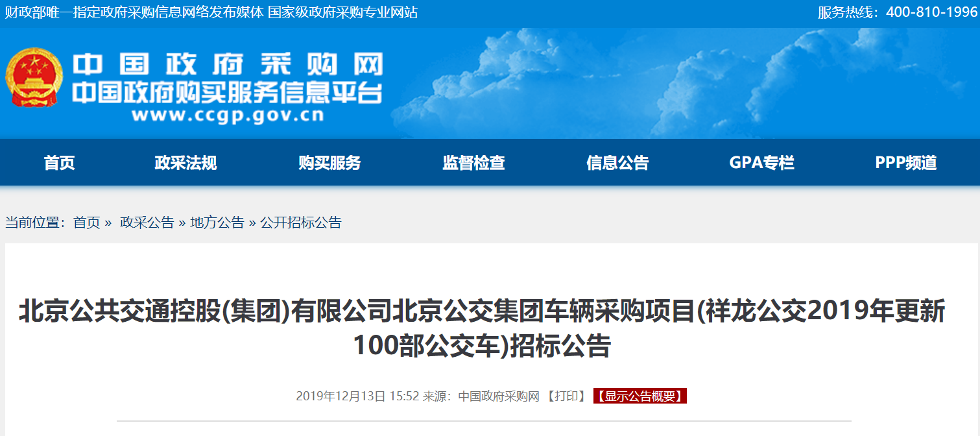The height and width of the screenshot is (436, 980).
Task: Open the 监督检查 navigation item
Action: click(473, 163)
